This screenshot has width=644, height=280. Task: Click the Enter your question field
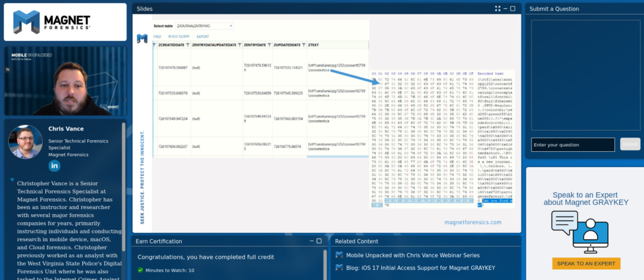(573, 145)
